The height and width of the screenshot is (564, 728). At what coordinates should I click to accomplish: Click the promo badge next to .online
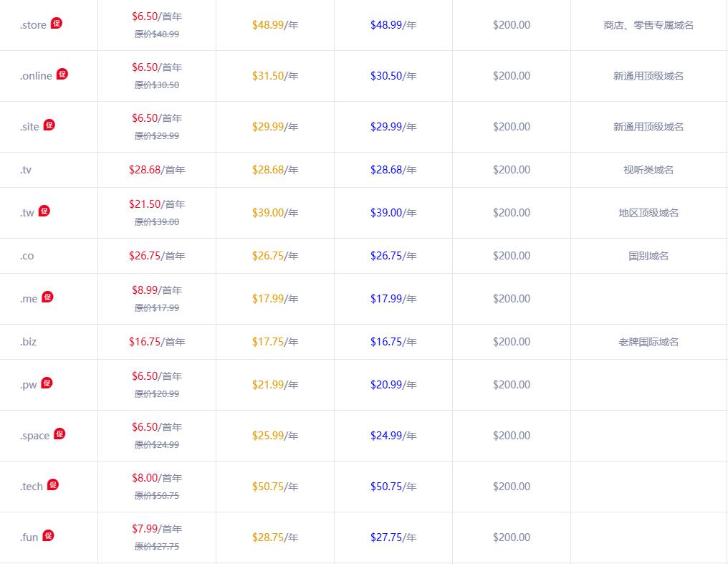pos(62,74)
